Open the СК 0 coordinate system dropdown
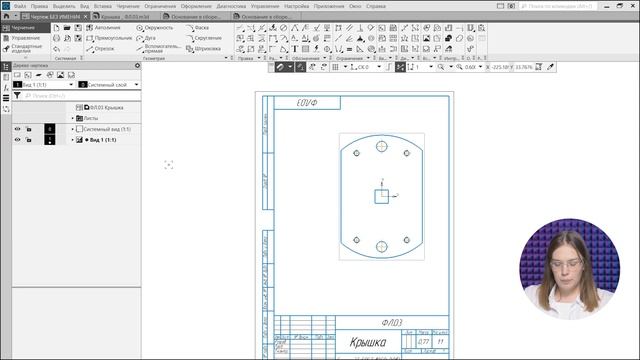 pos(379,67)
